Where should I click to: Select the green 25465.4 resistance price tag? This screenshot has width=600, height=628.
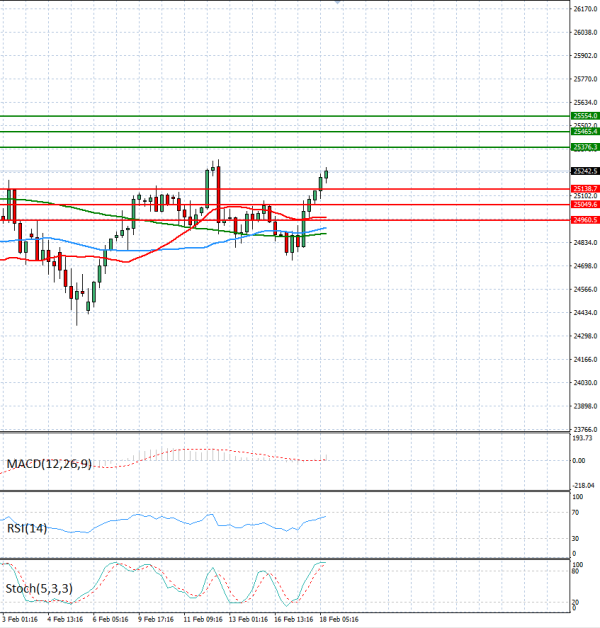[x=584, y=132]
